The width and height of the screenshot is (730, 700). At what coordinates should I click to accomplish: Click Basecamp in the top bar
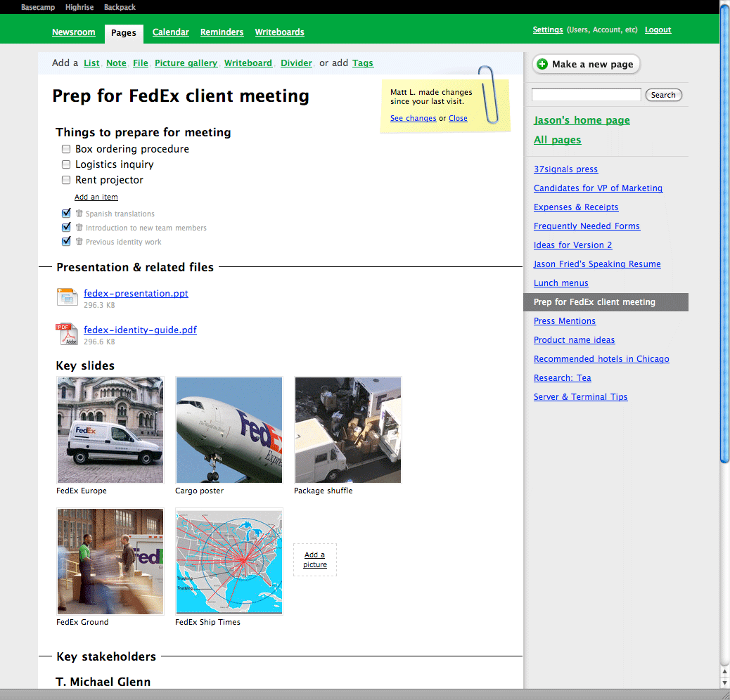point(38,7)
